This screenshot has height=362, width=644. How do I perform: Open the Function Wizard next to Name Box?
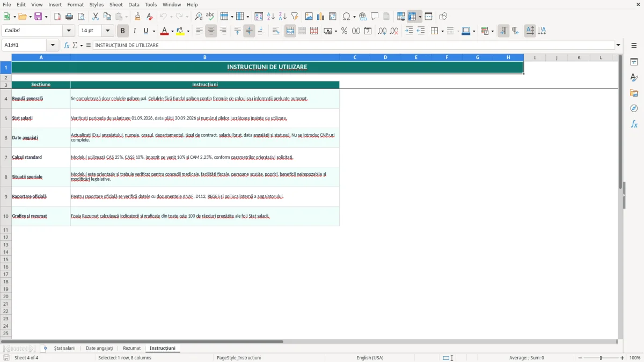[67, 46]
